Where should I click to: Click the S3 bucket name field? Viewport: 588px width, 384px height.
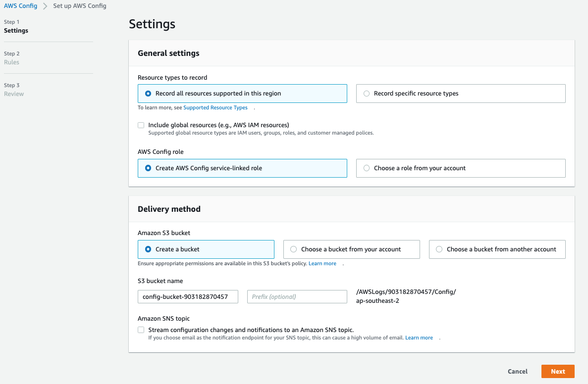pos(188,297)
